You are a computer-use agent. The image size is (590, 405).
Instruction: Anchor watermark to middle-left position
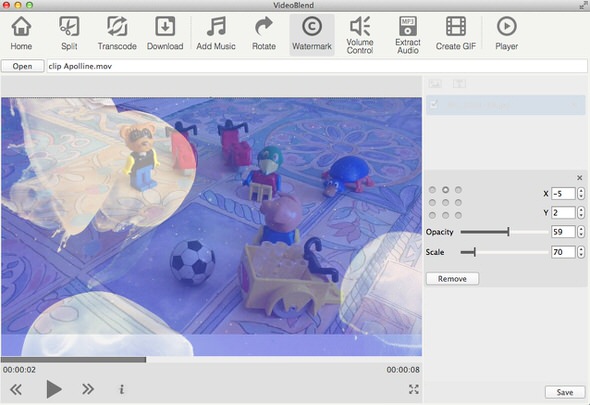coord(432,202)
